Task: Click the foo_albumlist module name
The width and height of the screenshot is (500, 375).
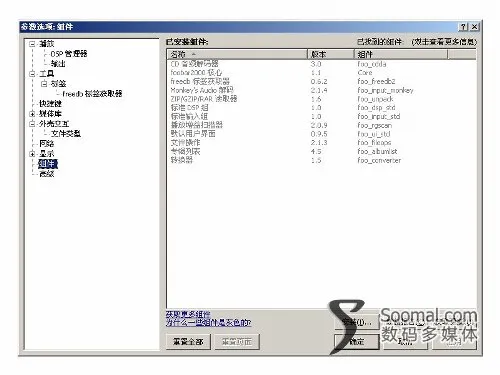Action: tap(377, 151)
